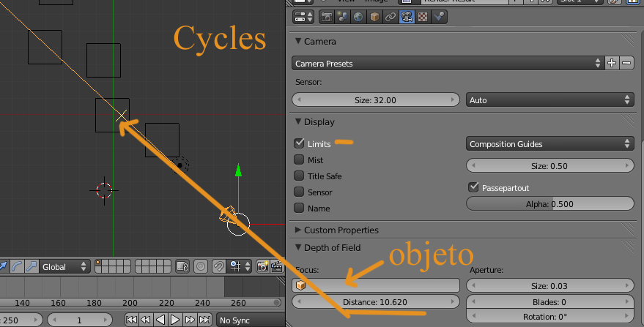Toggle lock camera and layers to scene
The width and height of the screenshot is (644, 327).
pos(182,267)
